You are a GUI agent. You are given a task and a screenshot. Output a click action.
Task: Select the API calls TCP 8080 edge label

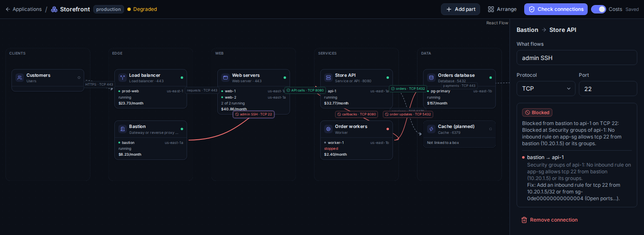click(x=305, y=90)
